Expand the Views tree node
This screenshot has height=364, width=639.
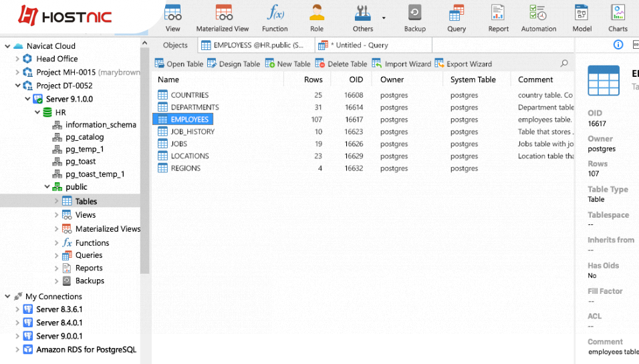tap(57, 215)
